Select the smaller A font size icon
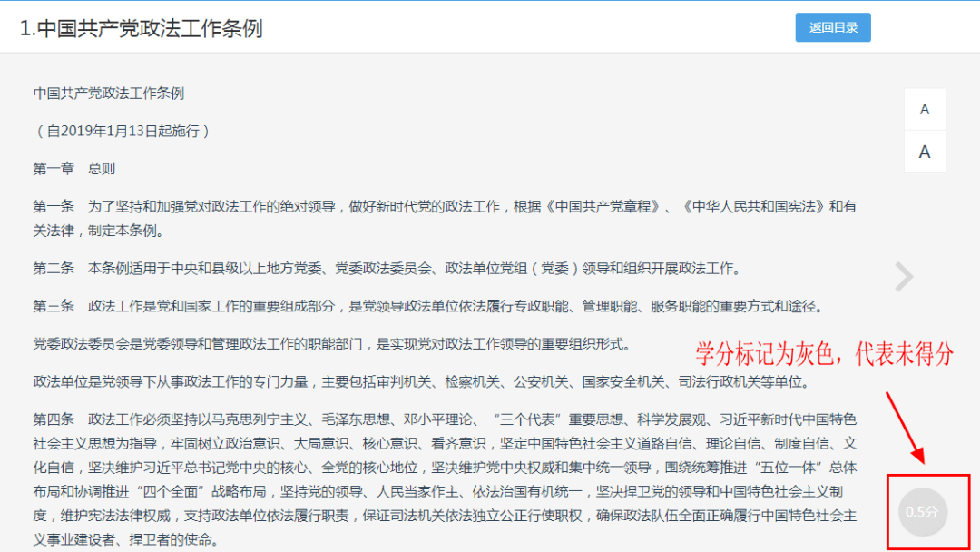980x552 pixels. [924, 110]
